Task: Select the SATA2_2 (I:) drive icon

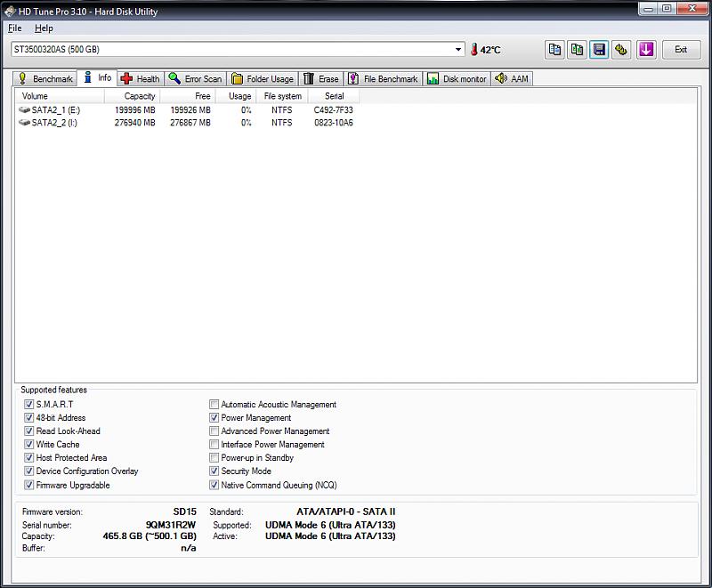Action: 25,123
